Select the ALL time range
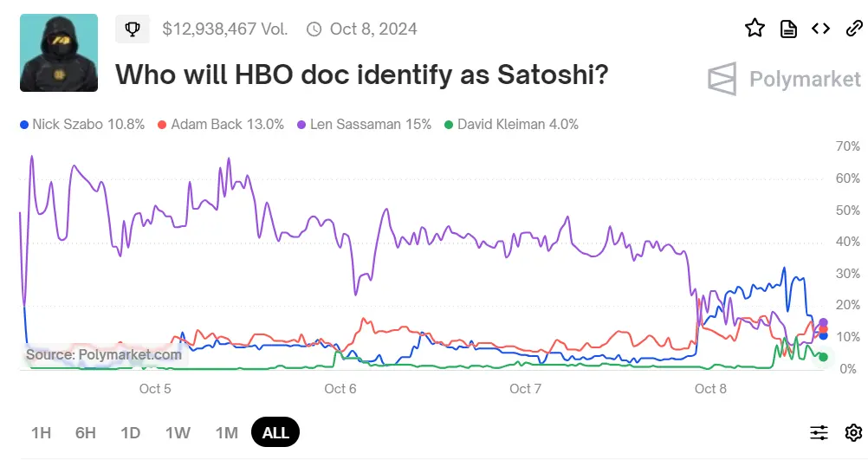The image size is (868, 460). pyautogui.click(x=275, y=432)
